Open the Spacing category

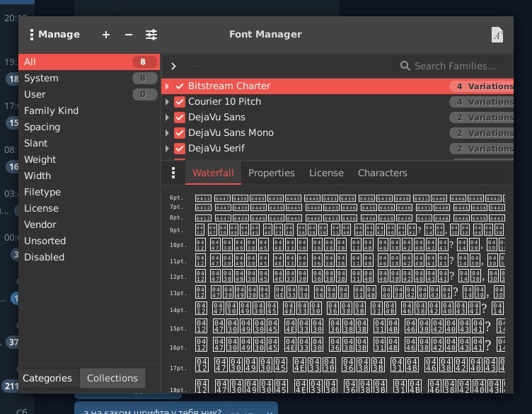[x=89, y=127]
